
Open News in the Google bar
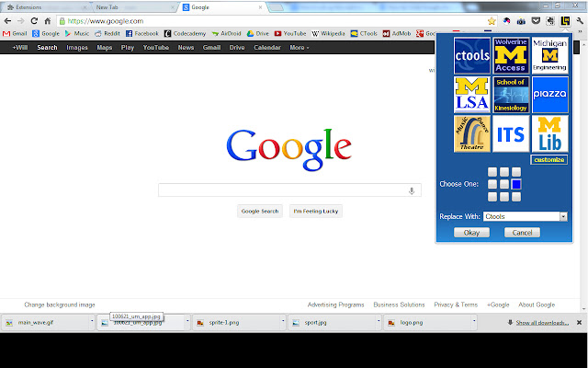coord(186,47)
